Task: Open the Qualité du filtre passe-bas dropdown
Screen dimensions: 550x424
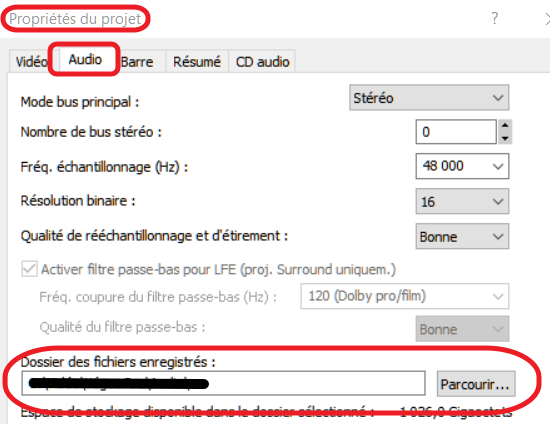Action: point(462,329)
